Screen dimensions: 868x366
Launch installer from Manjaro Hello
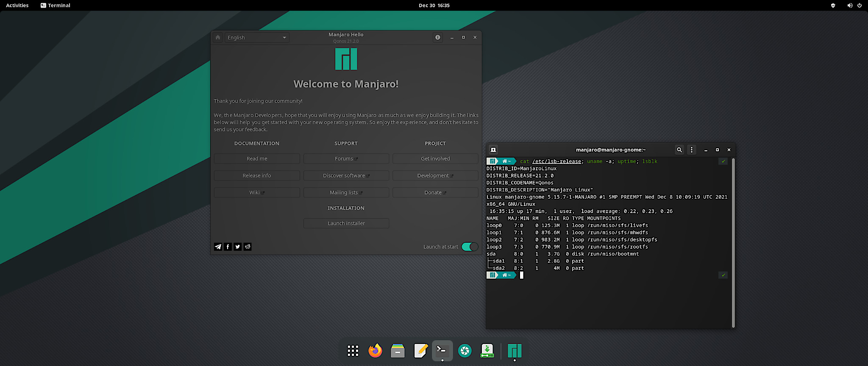click(346, 223)
